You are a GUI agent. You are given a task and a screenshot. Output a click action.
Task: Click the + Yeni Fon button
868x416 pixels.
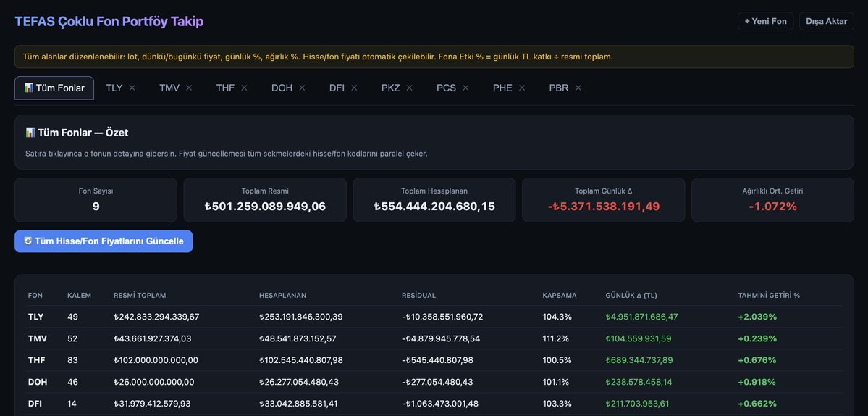(766, 21)
